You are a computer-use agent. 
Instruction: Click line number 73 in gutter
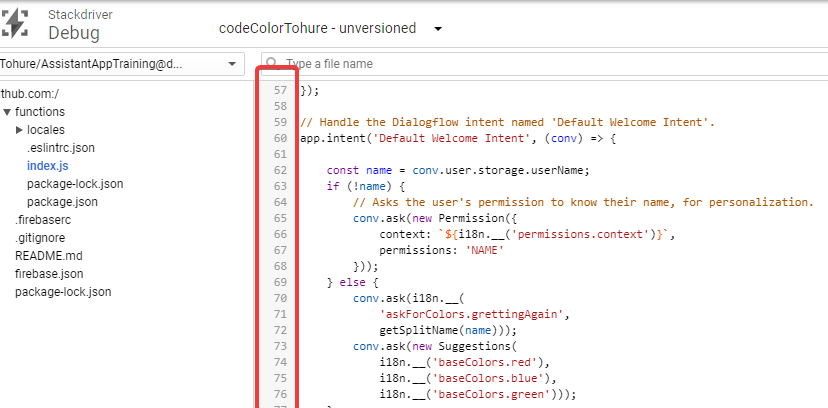pyautogui.click(x=280, y=346)
